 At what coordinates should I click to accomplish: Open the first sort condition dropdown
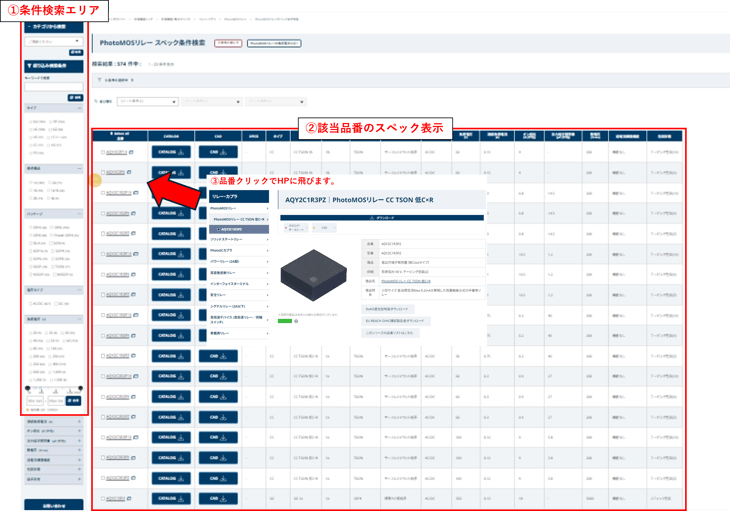[x=148, y=101]
